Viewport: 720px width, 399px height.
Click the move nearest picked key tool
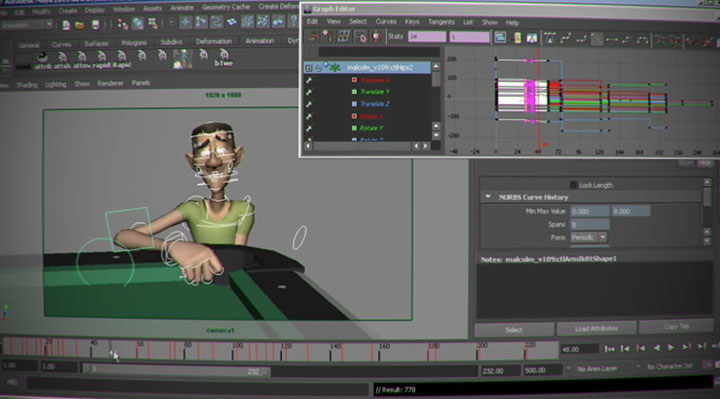click(312, 36)
